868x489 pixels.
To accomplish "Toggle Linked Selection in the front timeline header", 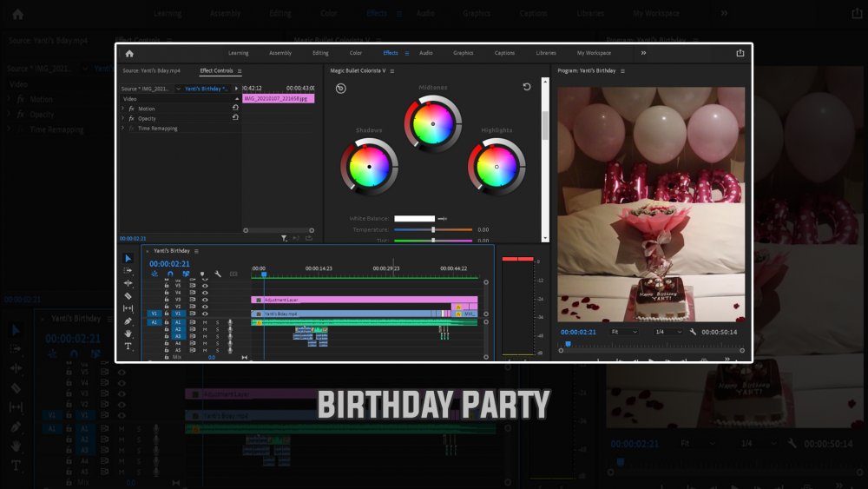I will coord(186,274).
